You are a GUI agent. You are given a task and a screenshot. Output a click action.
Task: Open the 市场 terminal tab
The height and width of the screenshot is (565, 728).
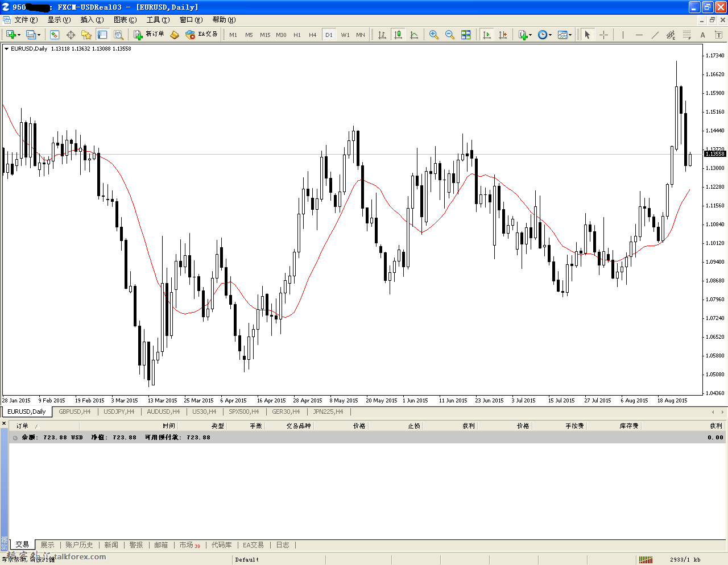point(189,545)
